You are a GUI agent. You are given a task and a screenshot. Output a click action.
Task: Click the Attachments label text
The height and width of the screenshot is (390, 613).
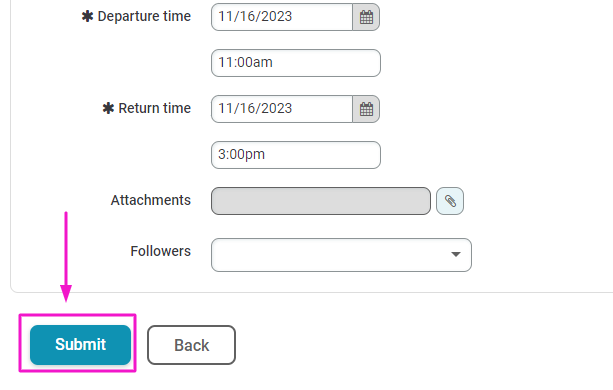click(x=151, y=200)
